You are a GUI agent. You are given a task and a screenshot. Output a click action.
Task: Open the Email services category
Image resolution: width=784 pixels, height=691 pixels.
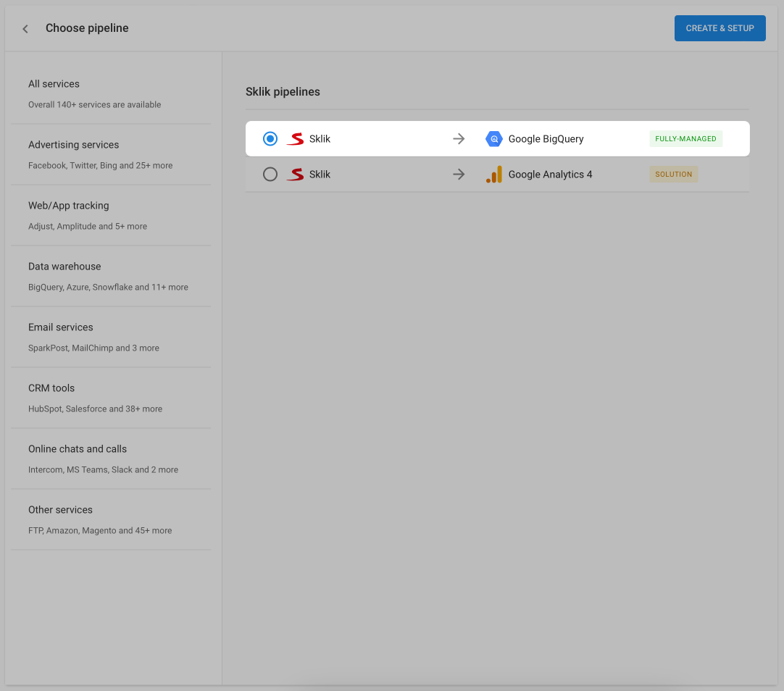[x=111, y=338]
